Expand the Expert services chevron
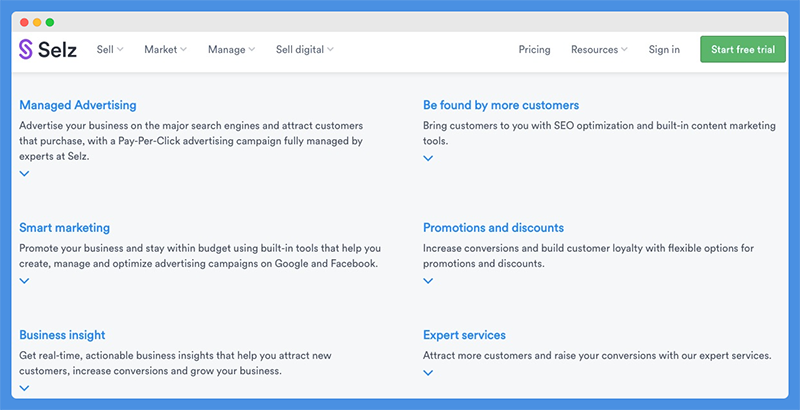The height and width of the screenshot is (410, 800). click(428, 373)
